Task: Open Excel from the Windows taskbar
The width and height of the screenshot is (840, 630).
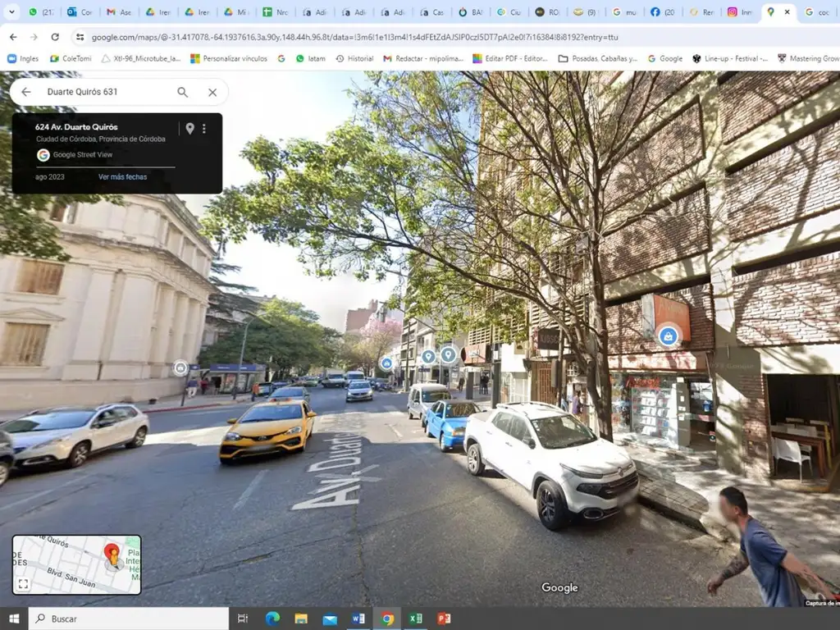Action: pos(416,619)
